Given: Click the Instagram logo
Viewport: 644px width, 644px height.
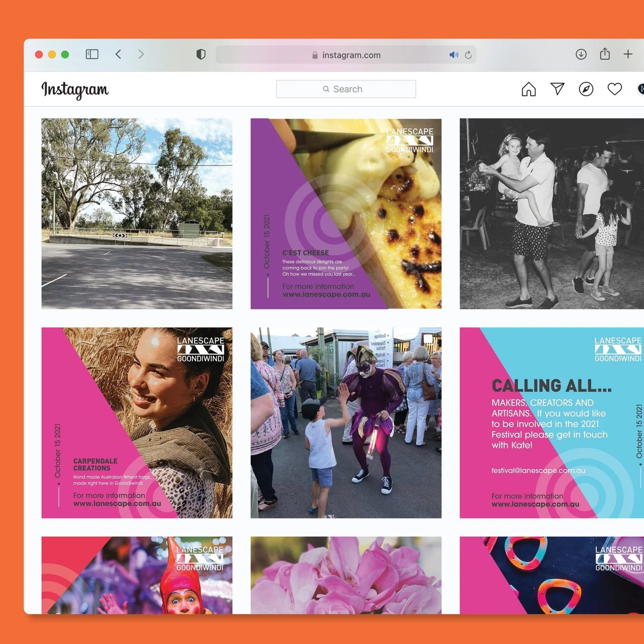Looking at the screenshot, I should coord(75,90).
